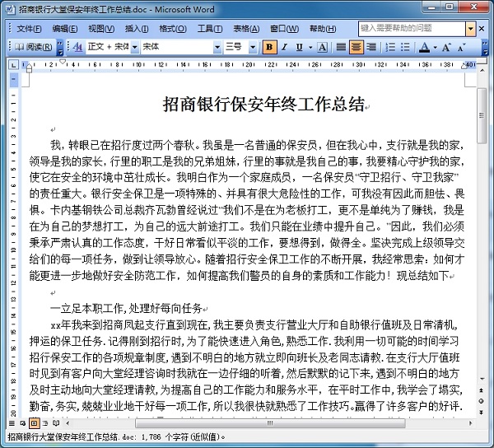Expand the reading toolbar options chevron

pyautogui.click(x=60, y=47)
